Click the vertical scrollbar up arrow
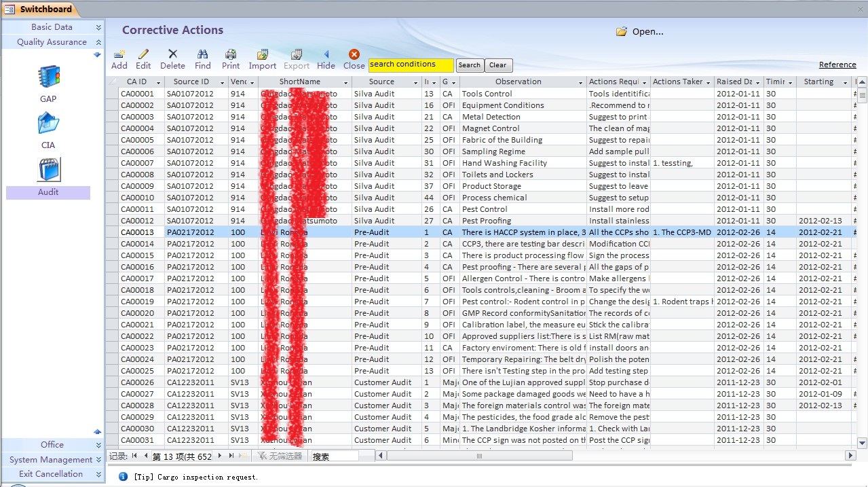868x487 pixels. coord(862,82)
